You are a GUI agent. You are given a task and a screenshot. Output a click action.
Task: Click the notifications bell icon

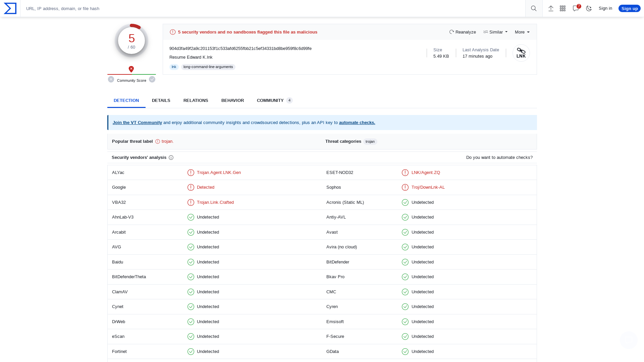[x=576, y=8]
